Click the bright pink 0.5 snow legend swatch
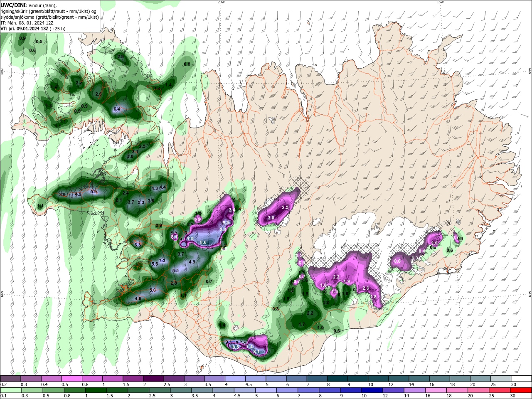This screenshot has height=399, width=532. (x=71, y=379)
